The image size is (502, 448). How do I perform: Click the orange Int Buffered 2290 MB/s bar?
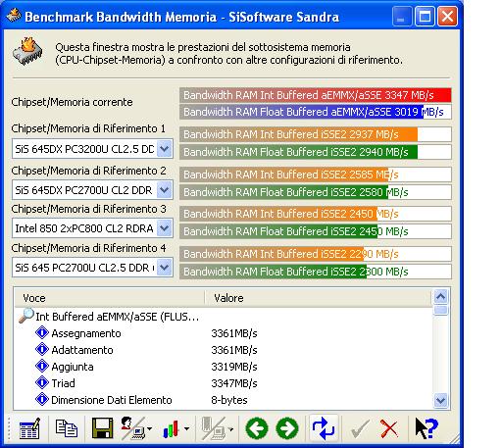(316, 254)
